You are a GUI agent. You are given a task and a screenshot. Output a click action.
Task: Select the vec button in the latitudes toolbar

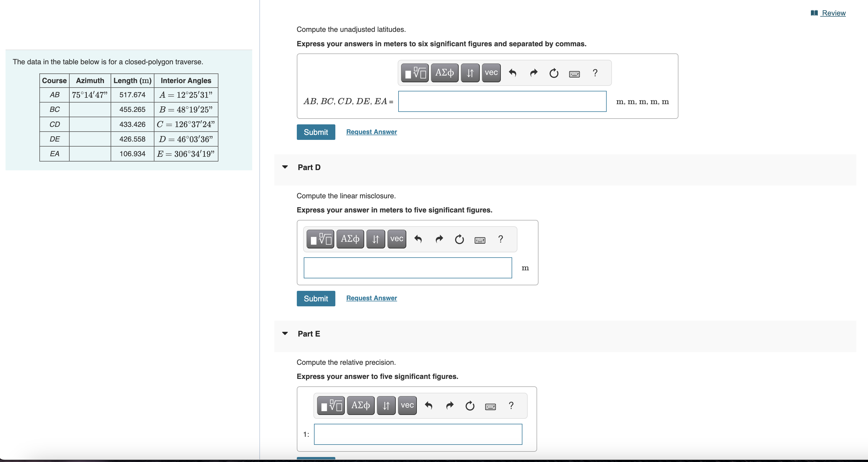[491, 72]
